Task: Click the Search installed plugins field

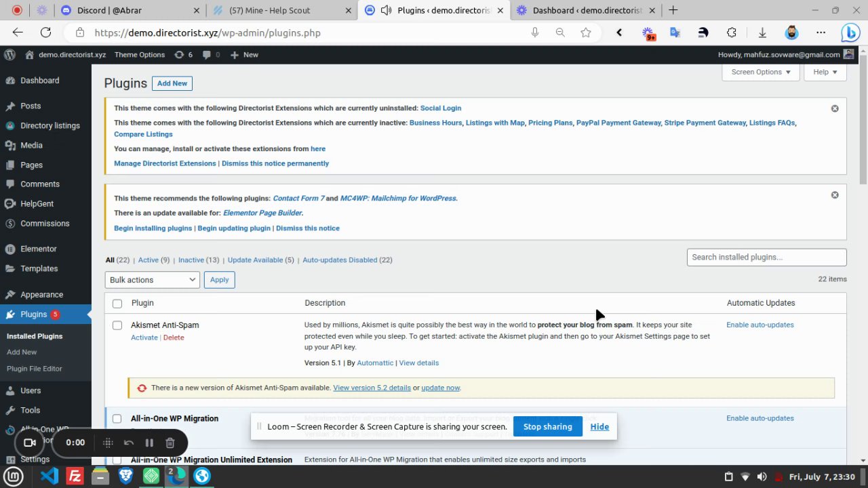Action: (767, 258)
